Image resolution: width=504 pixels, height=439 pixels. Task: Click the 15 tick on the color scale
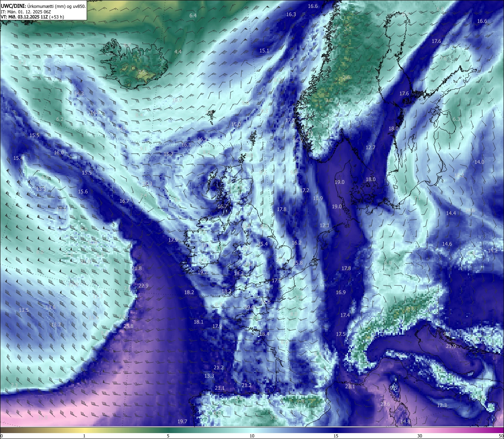[336, 436]
